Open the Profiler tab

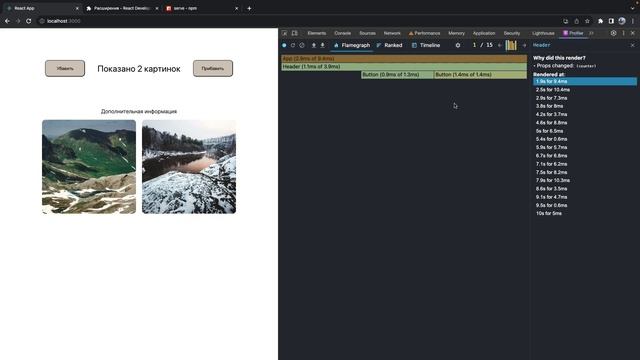(573, 33)
